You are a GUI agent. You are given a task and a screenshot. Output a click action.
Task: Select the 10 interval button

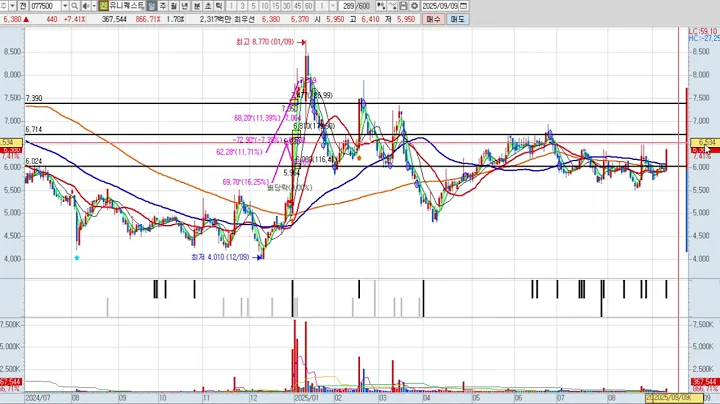264,6
